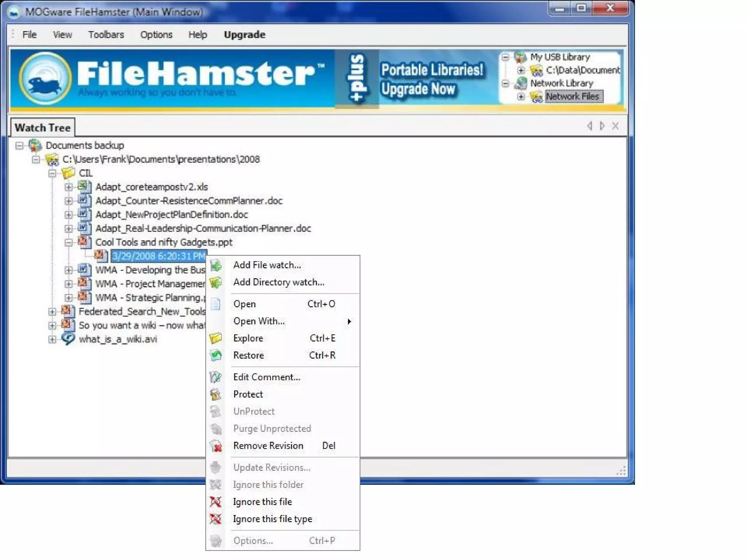Choose Explore from the context menu

248,338
